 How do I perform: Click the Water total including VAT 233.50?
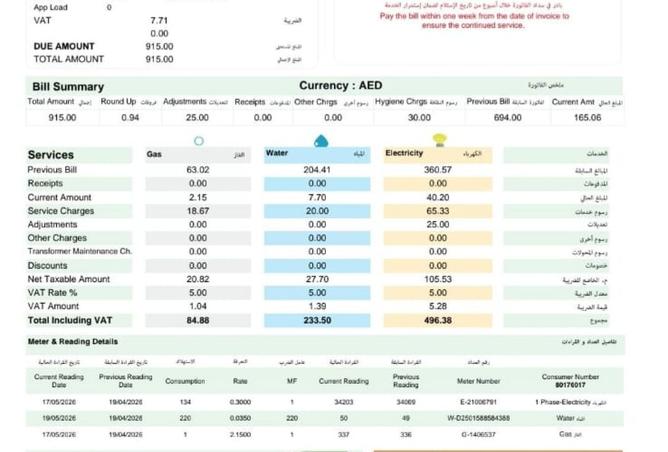point(317,320)
